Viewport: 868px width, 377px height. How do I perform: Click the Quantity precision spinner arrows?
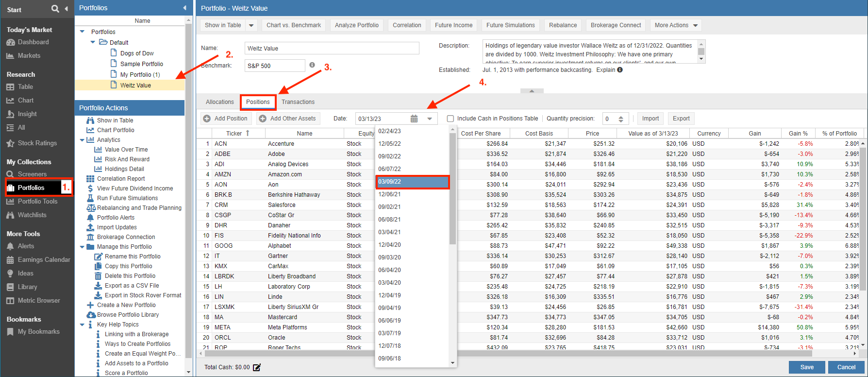coord(621,119)
